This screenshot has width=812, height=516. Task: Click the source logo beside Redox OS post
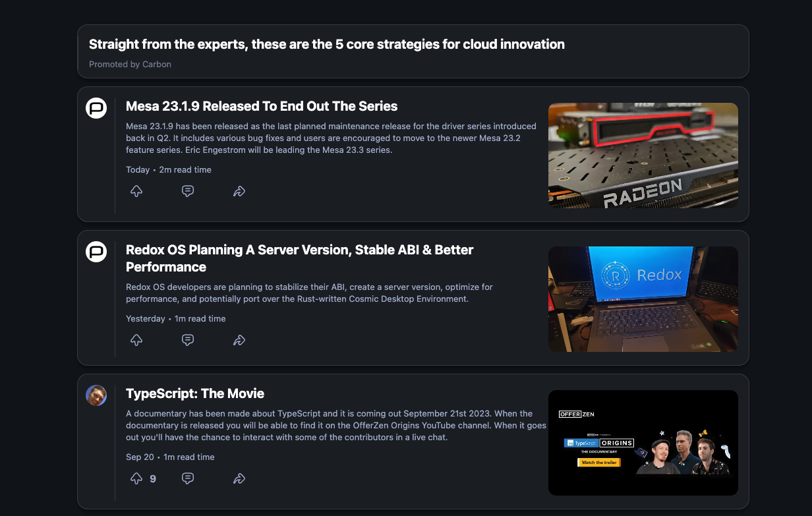pyautogui.click(x=96, y=252)
